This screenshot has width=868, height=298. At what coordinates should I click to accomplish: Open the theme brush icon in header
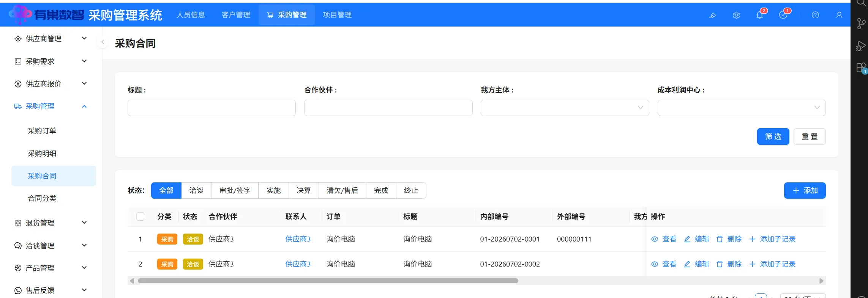point(712,15)
